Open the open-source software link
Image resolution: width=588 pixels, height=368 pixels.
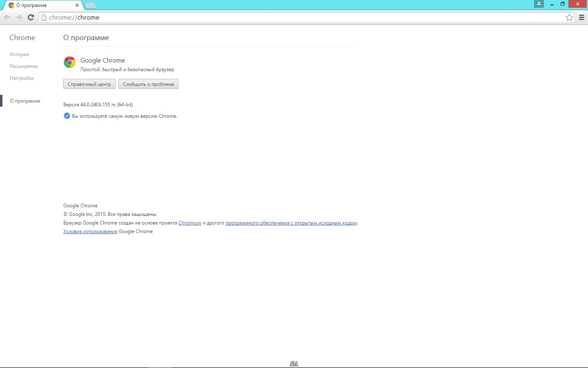pos(291,223)
